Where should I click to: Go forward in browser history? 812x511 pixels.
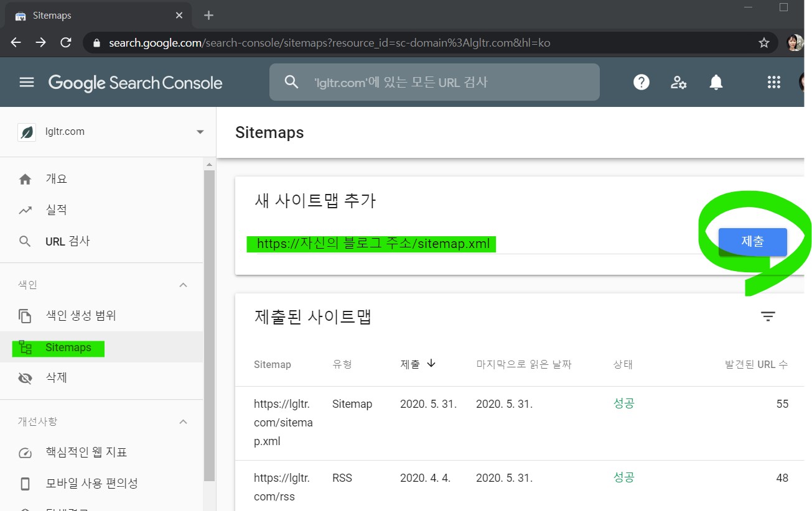tap(41, 43)
